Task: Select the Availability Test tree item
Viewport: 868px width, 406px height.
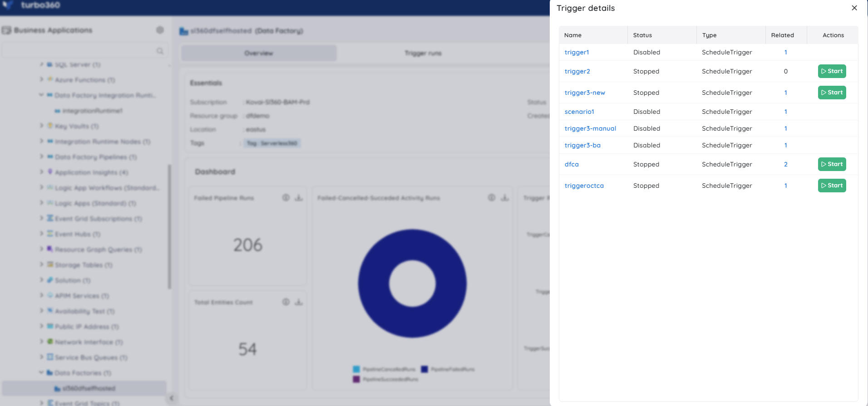Action: pyautogui.click(x=84, y=311)
